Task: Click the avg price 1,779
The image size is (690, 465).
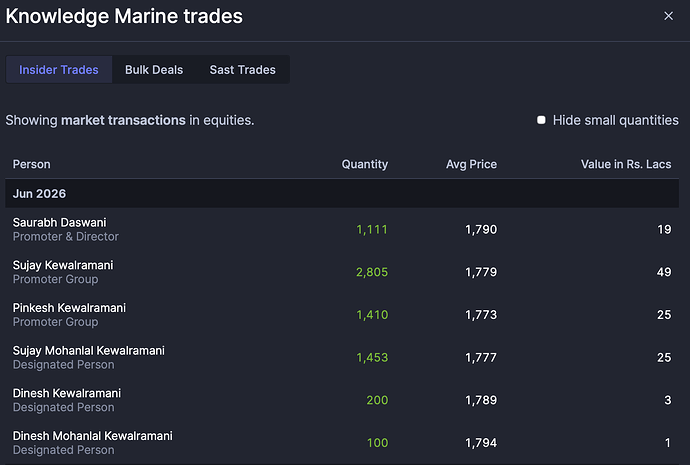Action: [x=481, y=272]
